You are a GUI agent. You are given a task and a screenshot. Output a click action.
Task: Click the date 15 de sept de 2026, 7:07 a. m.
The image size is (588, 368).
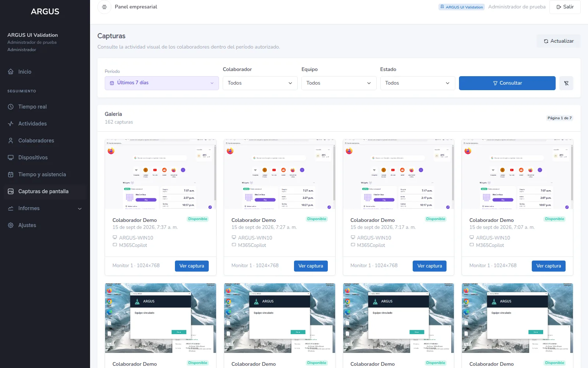click(502, 227)
